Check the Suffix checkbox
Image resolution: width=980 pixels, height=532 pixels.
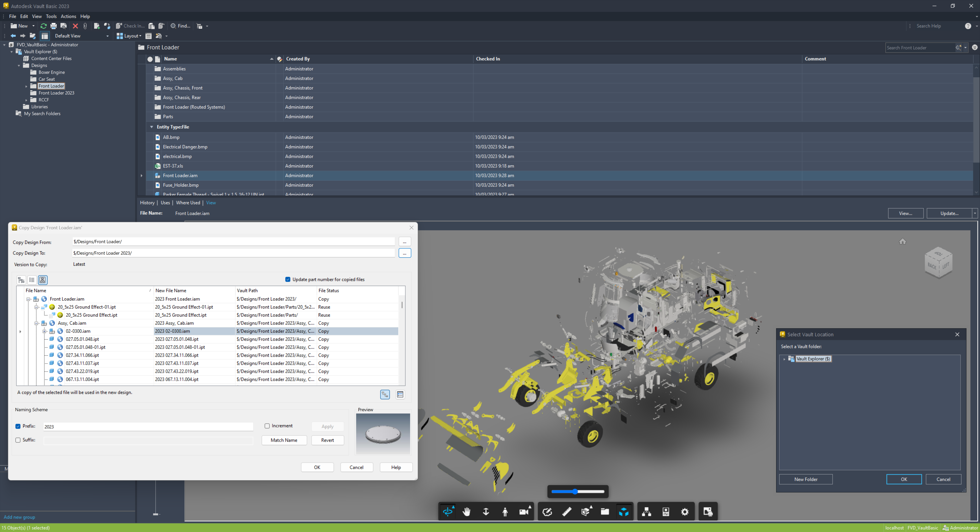(x=18, y=440)
